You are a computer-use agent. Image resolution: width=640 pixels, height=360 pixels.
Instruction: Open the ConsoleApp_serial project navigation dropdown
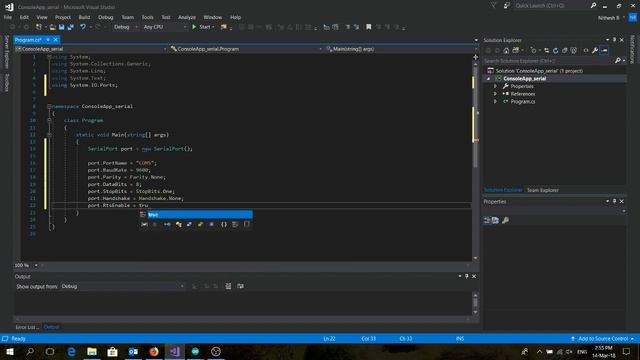(91, 49)
